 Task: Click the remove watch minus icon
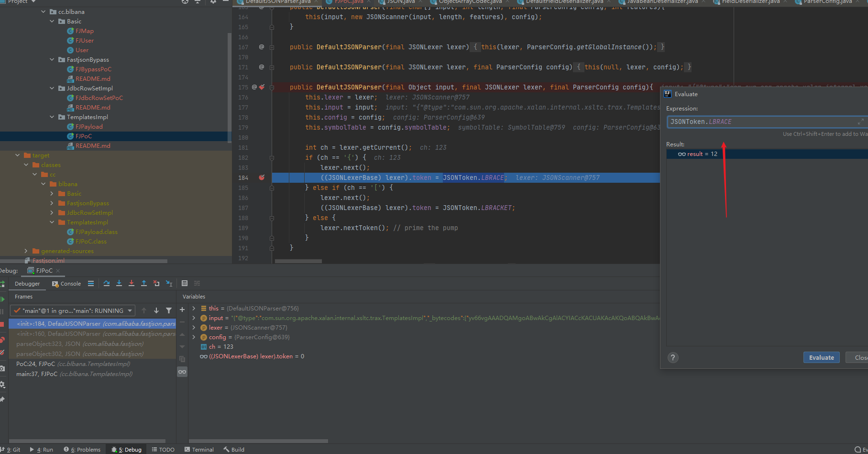182,322
